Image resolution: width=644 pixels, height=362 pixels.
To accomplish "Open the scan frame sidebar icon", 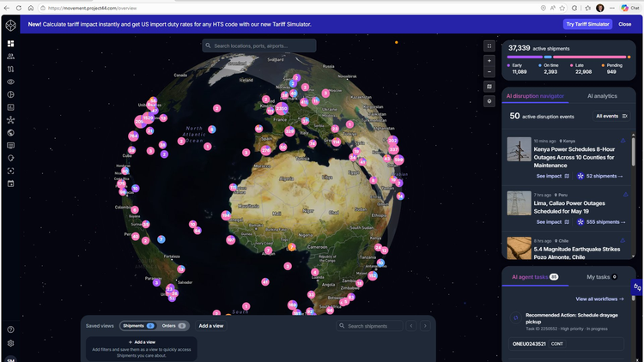I will click(10, 171).
